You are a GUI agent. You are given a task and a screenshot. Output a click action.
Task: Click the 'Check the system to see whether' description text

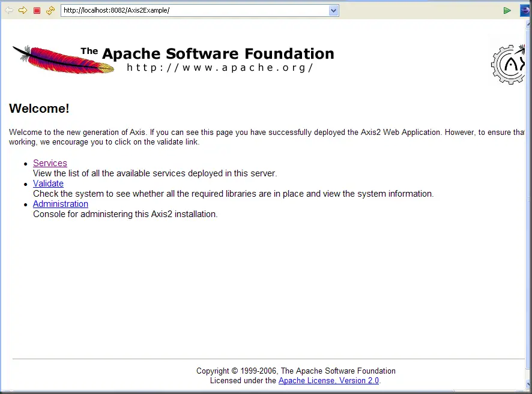click(233, 194)
